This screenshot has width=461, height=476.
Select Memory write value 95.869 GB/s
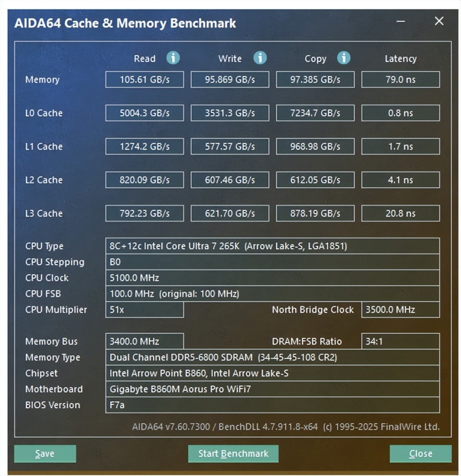pyautogui.click(x=230, y=80)
